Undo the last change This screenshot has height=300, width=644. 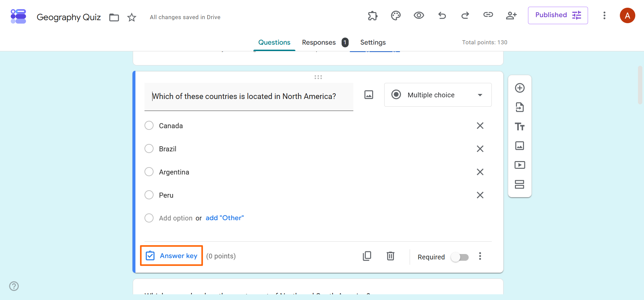coord(442,15)
